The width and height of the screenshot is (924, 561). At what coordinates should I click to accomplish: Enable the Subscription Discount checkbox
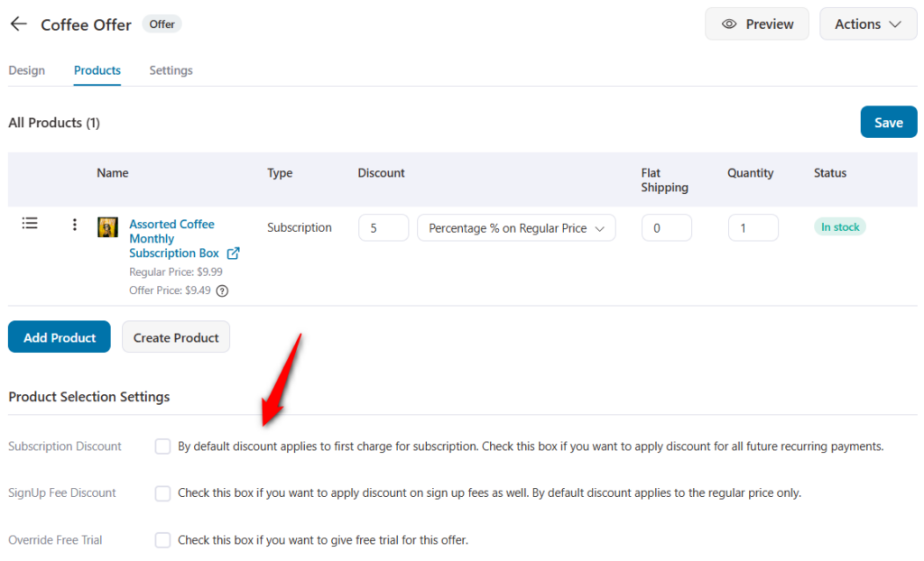[x=162, y=446]
